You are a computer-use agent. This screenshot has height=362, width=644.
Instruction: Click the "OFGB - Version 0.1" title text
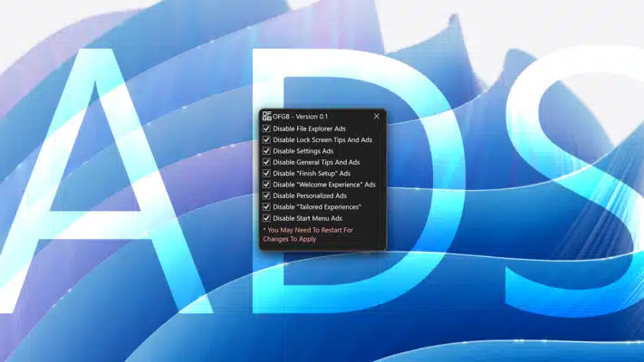coord(301,117)
